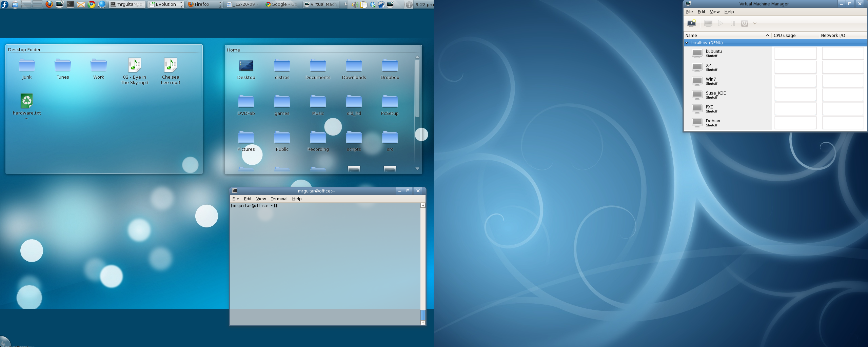Open the selected VM console (monitor icon)
The width and height of the screenshot is (868, 347).
(x=708, y=23)
